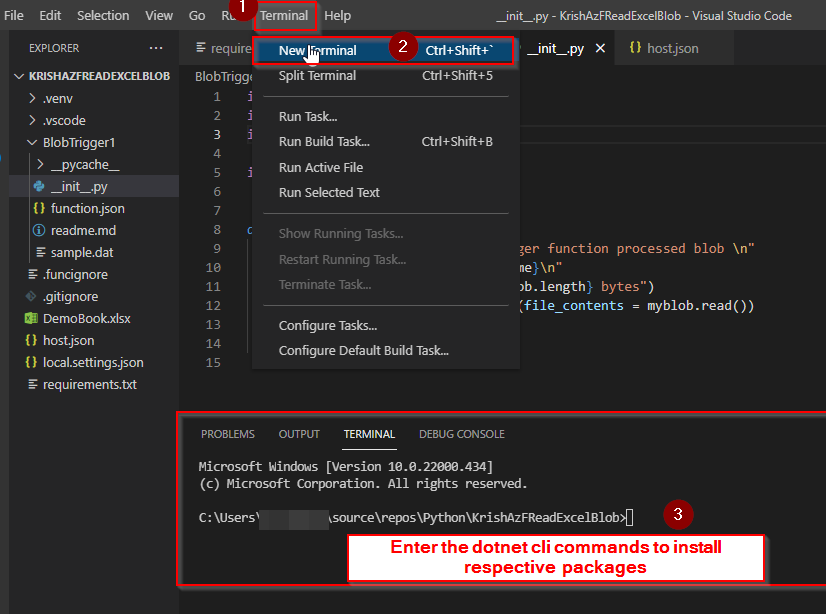
Task: Open the Go menu
Action: point(197,15)
